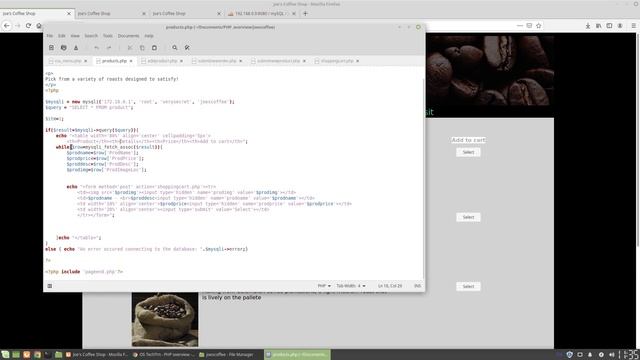This screenshot has height=360, width=640.
Task: Toggle side panel icon in editor status bar
Action: click(x=50, y=286)
